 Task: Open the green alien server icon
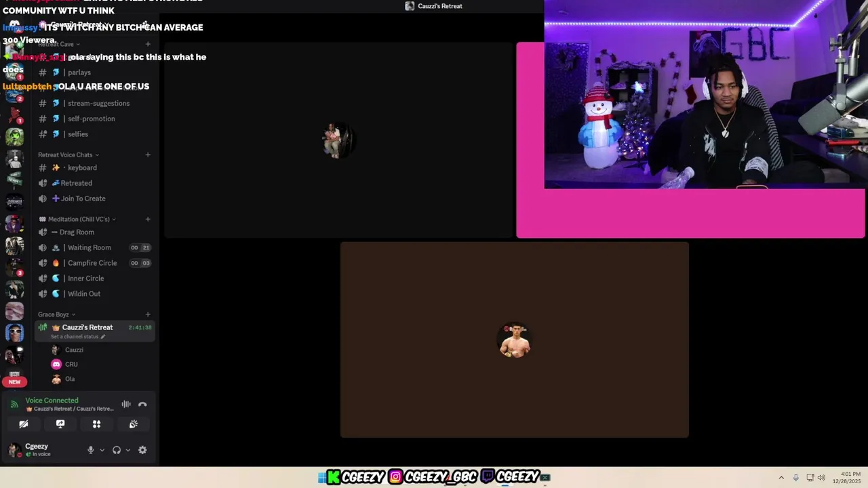[14, 136]
